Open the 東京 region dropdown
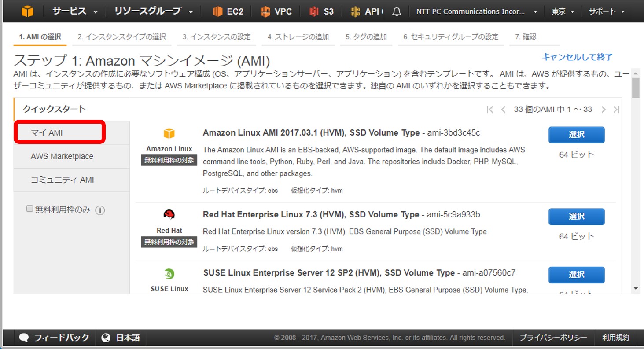 563,12
